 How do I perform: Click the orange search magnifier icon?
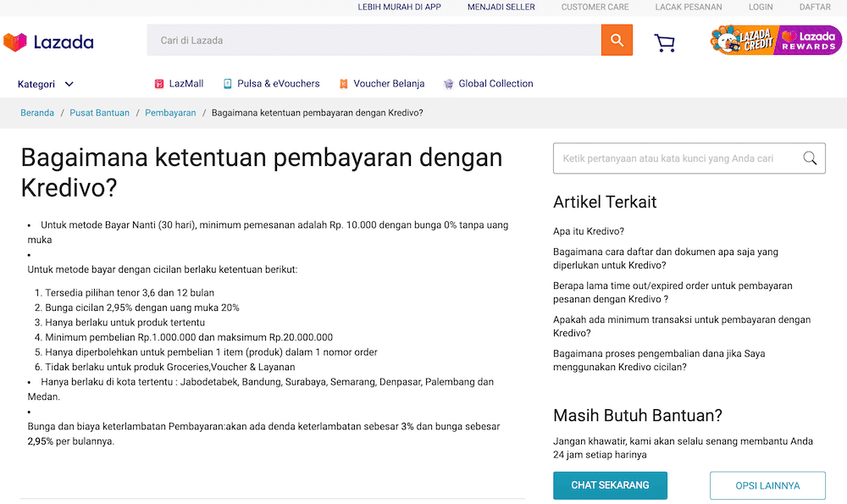point(616,40)
